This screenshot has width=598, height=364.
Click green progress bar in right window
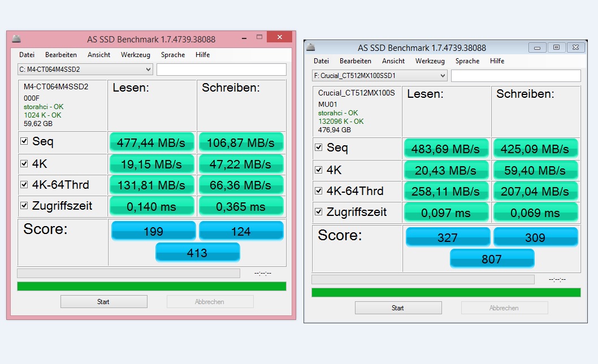point(446,292)
